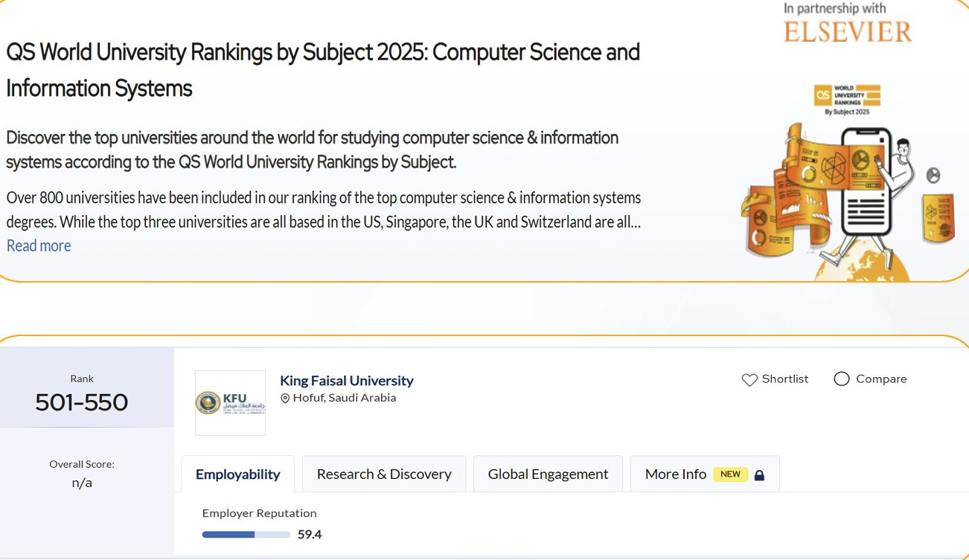This screenshot has height=560, width=969.
Task: Click the QS World University Rankings badge
Action: (x=847, y=99)
